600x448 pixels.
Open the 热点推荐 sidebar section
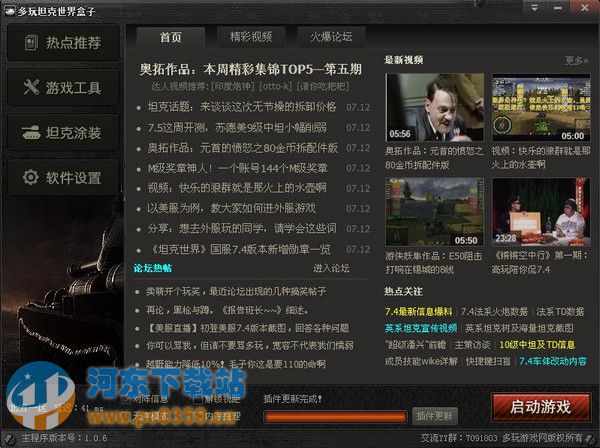(63, 42)
